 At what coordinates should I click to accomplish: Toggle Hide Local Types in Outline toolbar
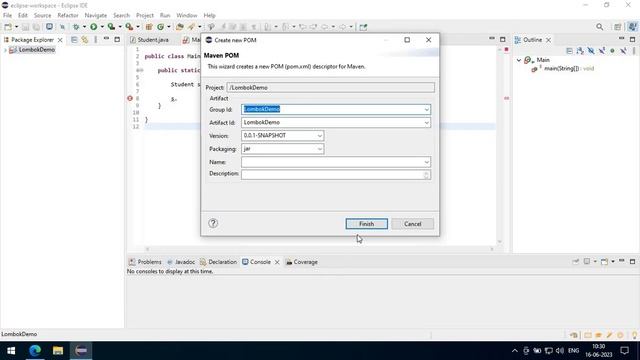pos(623,51)
